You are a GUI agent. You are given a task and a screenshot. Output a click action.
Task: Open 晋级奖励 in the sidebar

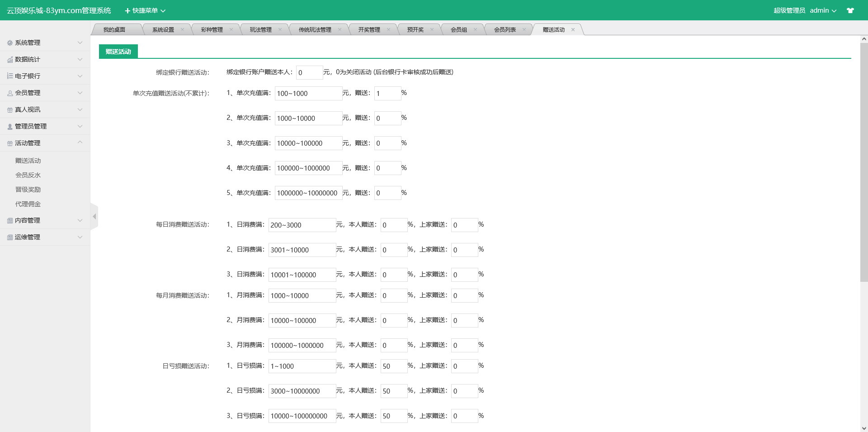coord(28,190)
